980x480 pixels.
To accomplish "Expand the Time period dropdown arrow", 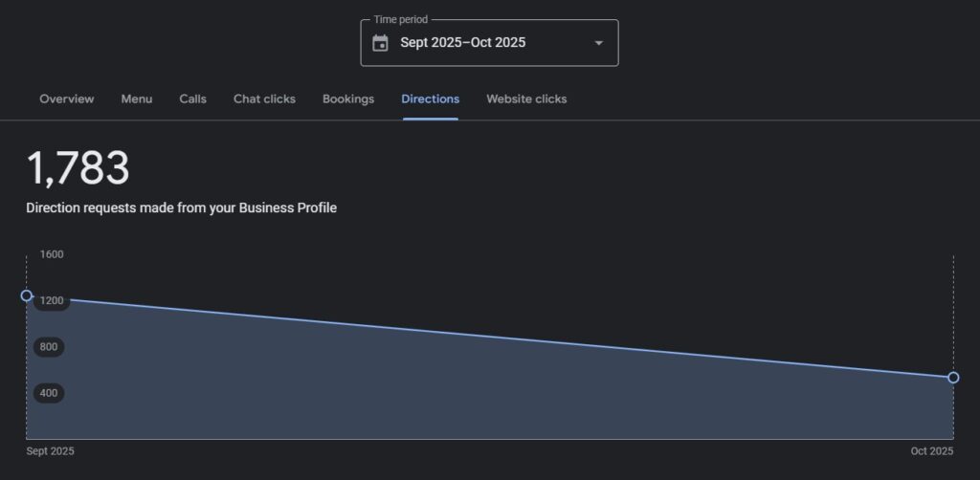I will point(598,43).
